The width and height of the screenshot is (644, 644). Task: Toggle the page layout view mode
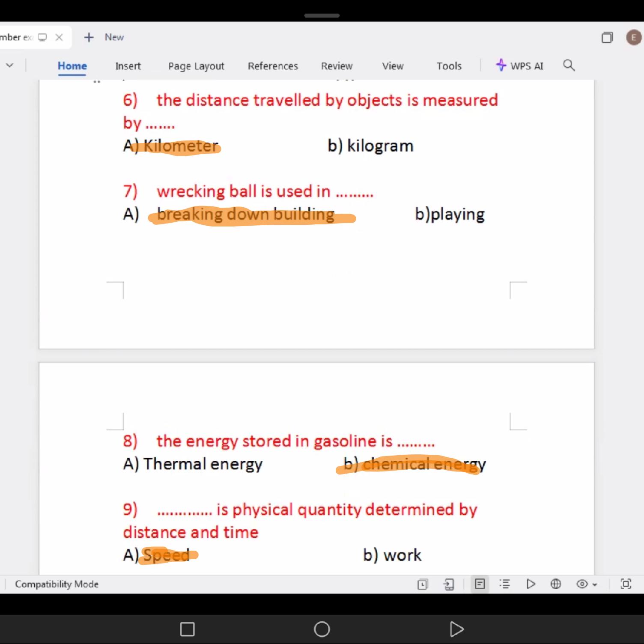coord(480,584)
